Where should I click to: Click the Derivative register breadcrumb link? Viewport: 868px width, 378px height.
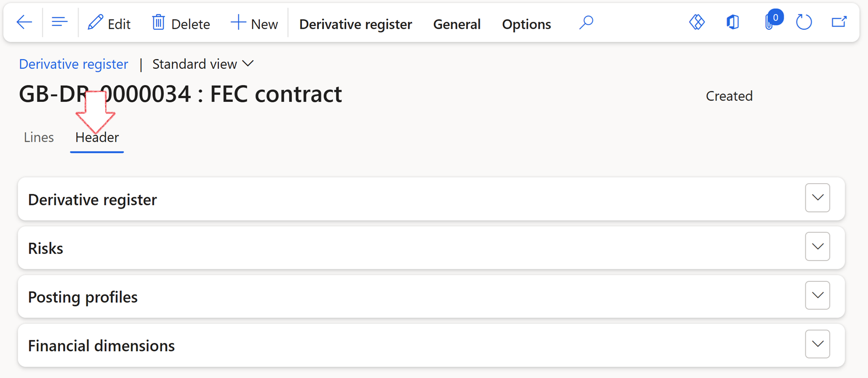point(74,64)
